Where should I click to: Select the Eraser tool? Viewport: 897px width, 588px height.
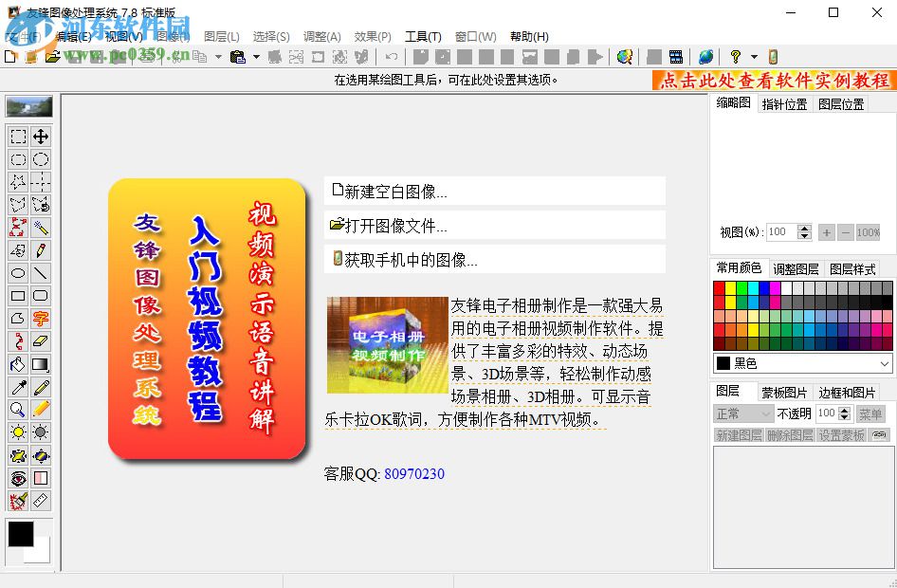pos(39,341)
